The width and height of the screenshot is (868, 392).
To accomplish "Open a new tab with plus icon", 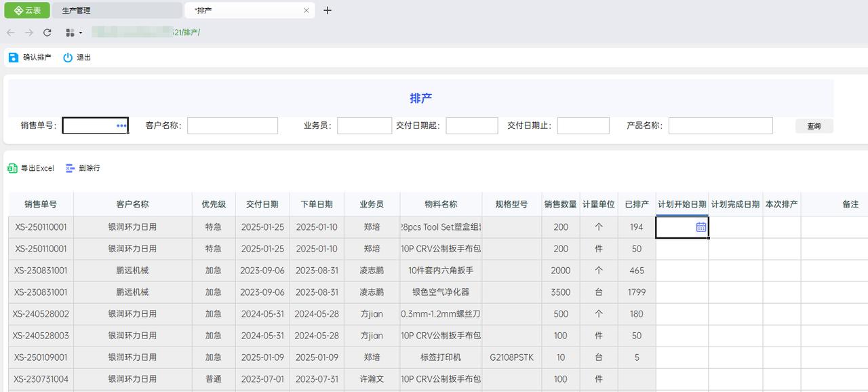I will click(x=328, y=10).
